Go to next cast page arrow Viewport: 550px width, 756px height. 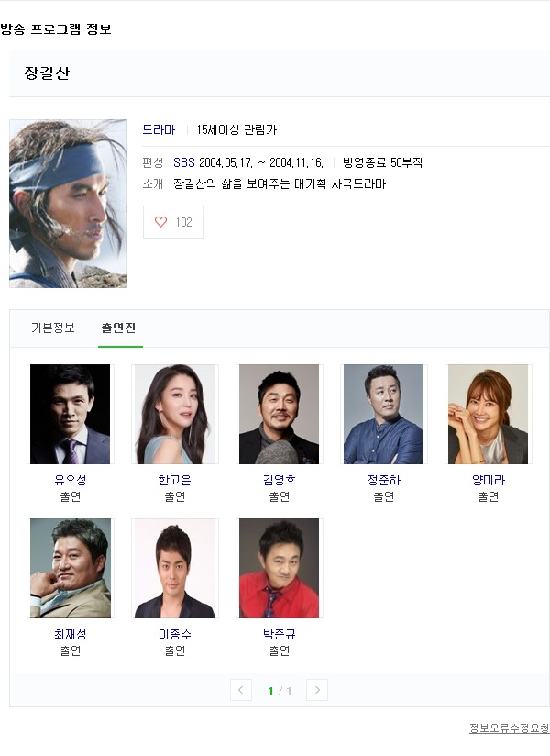pyautogui.click(x=317, y=690)
